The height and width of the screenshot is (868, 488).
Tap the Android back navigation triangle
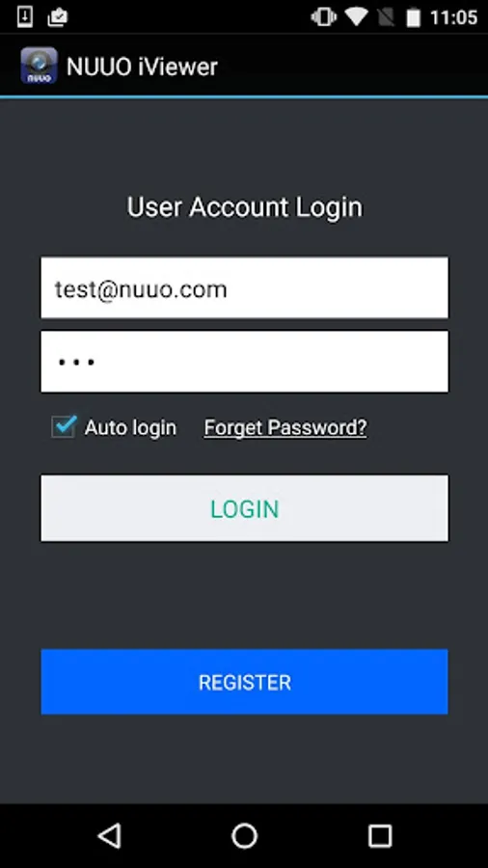110,835
